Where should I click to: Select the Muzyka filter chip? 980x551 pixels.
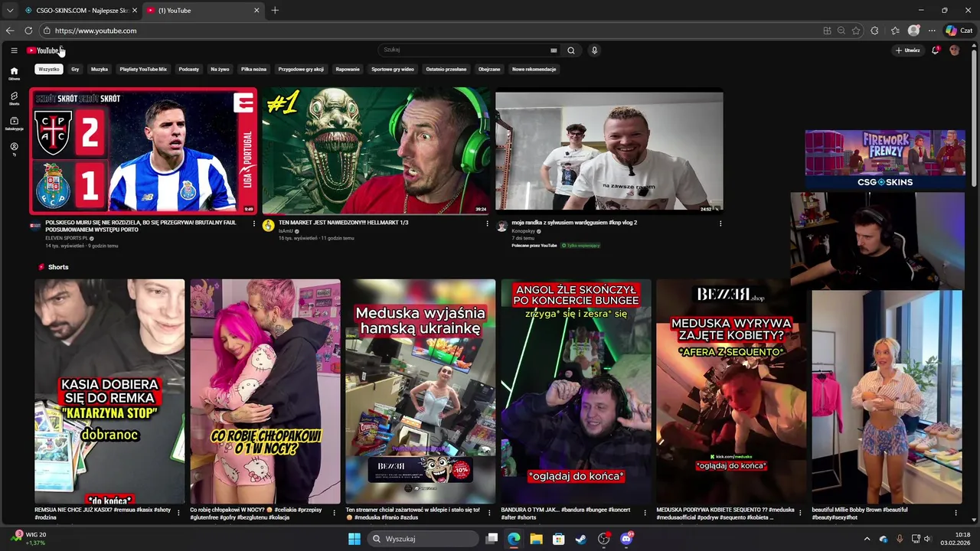click(100, 69)
